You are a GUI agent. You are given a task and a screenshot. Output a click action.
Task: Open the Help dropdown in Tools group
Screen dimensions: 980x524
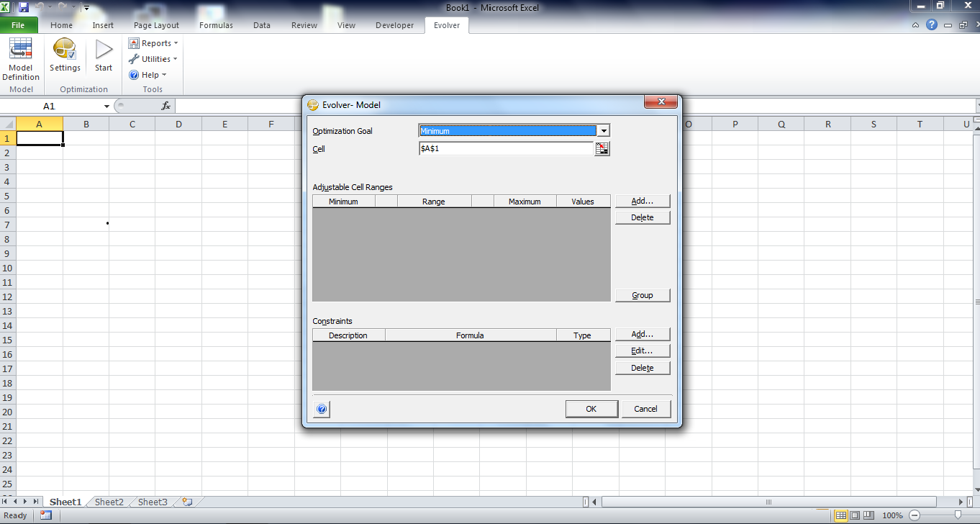[148, 75]
